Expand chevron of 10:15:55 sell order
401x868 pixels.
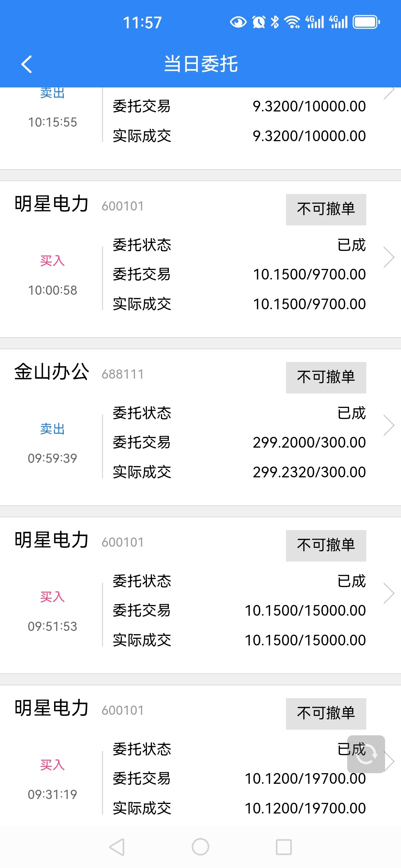click(x=389, y=93)
